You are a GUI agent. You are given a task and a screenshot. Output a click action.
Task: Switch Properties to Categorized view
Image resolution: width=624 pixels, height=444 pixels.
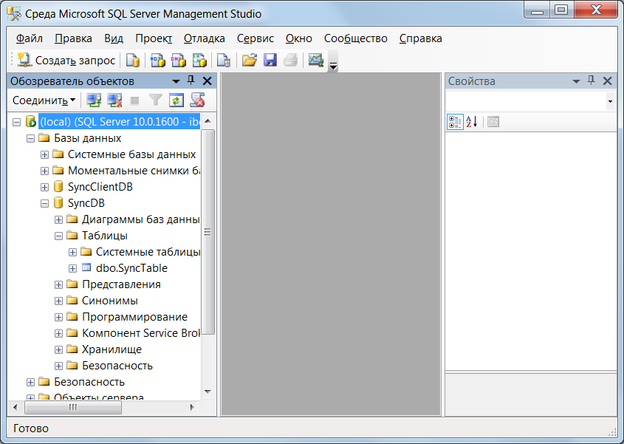point(455,122)
